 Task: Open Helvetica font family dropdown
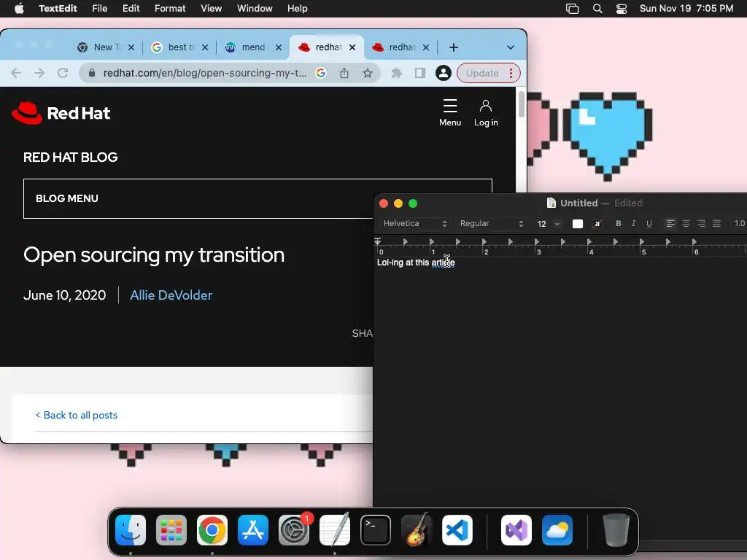point(414,223)
